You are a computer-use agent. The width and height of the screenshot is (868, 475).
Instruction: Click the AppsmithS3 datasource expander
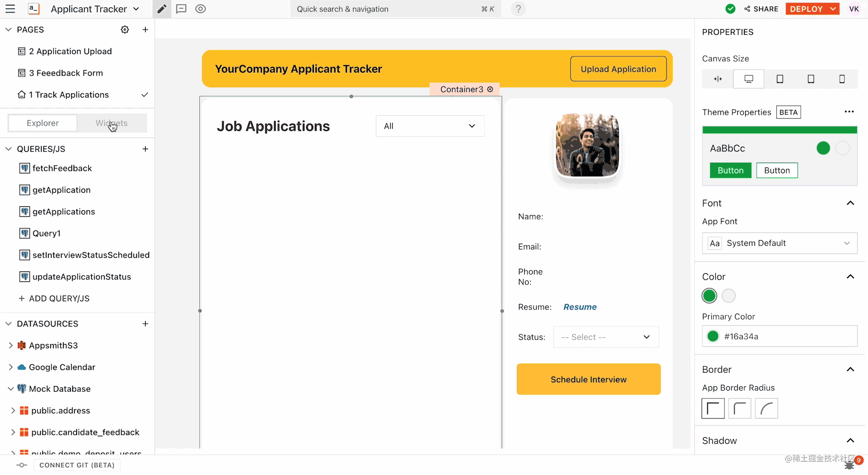click(11, 345)
